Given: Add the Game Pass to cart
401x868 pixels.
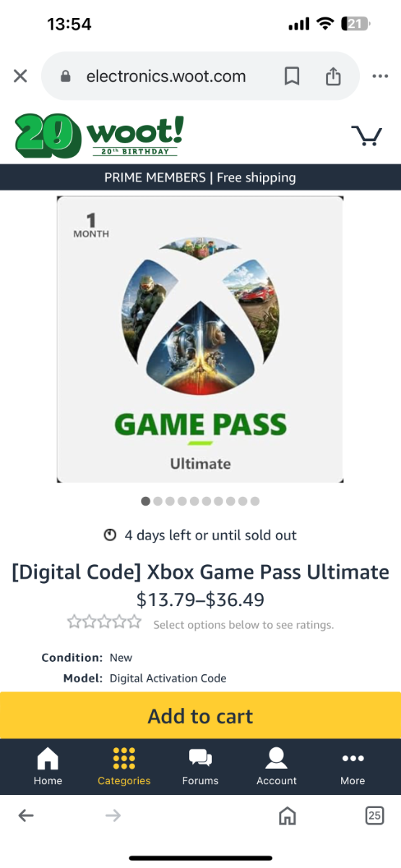Looking at the screenshot, I should pos(200,715).
